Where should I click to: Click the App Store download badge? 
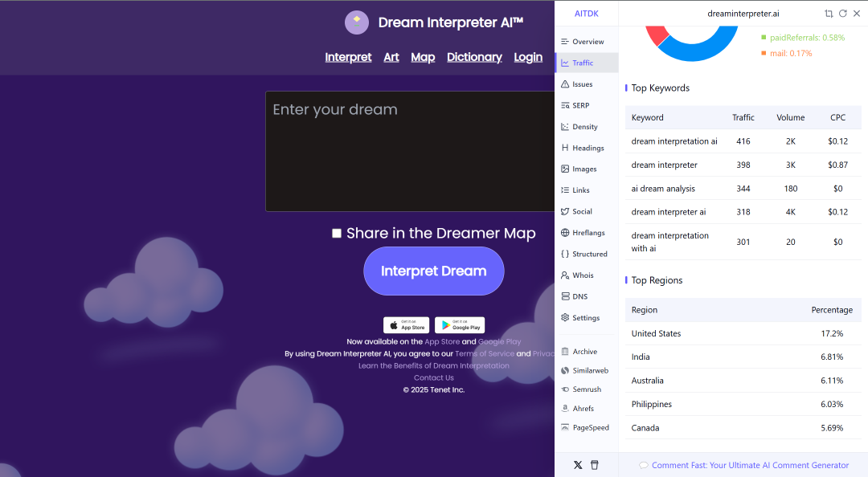pos(407,324)
